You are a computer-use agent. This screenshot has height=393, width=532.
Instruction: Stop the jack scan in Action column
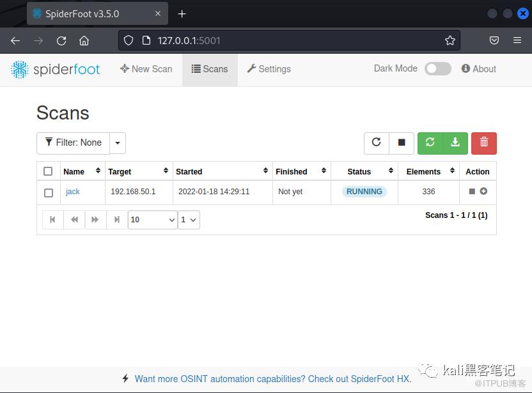[x=472, y=192]
